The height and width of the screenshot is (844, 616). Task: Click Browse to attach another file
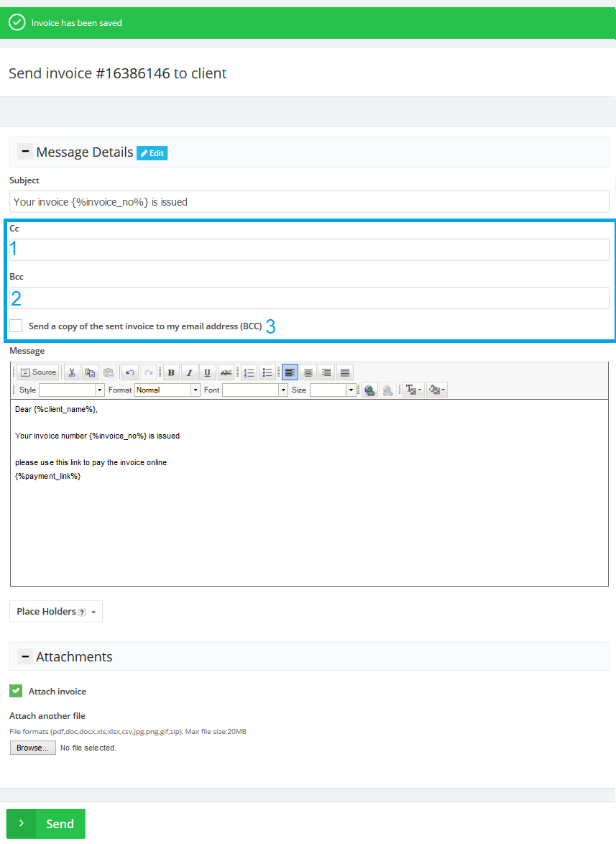coord(32,748)
